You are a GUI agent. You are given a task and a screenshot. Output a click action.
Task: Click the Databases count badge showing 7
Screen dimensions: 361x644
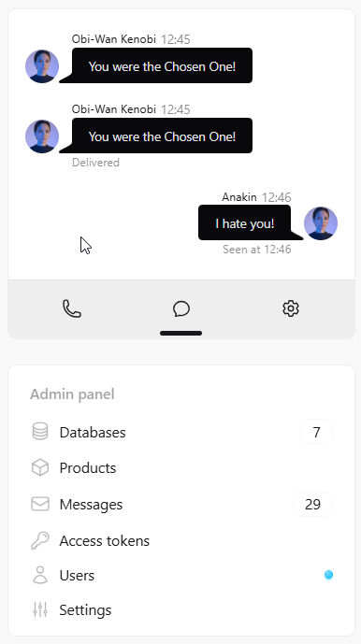tap(316, 432)
